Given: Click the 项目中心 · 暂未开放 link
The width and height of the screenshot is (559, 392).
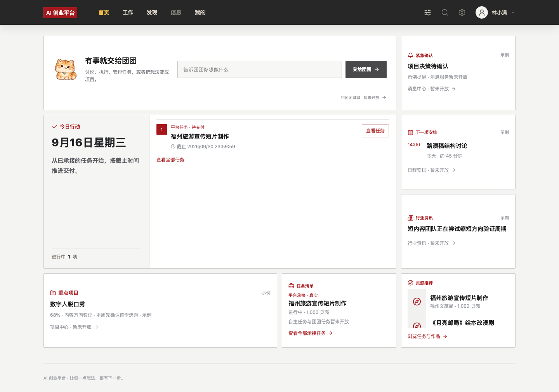Looking at the screenshot, I should tap(74, 327).
